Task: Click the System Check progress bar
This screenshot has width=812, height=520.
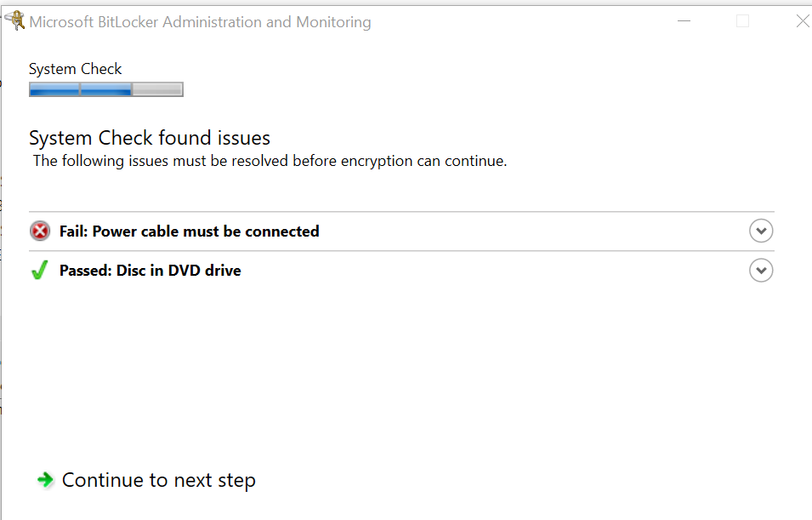Action: coord(105,89)
